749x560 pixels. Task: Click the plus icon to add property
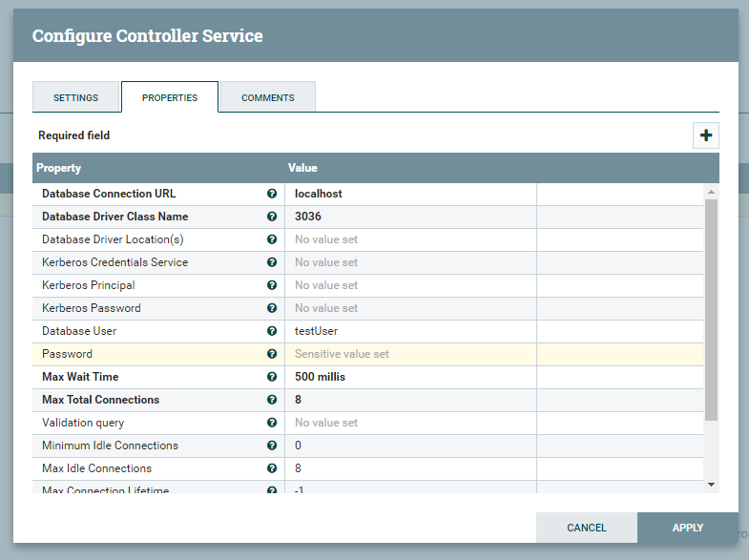point(705,135)
